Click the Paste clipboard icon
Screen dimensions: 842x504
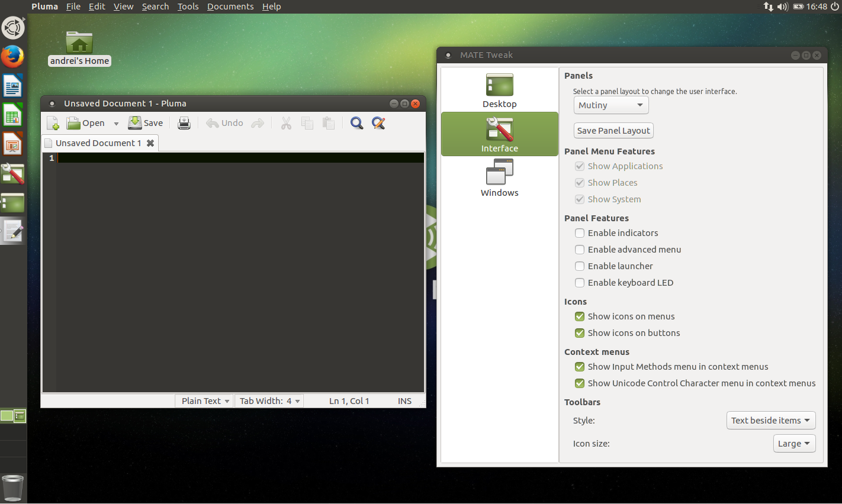point(329,123)
